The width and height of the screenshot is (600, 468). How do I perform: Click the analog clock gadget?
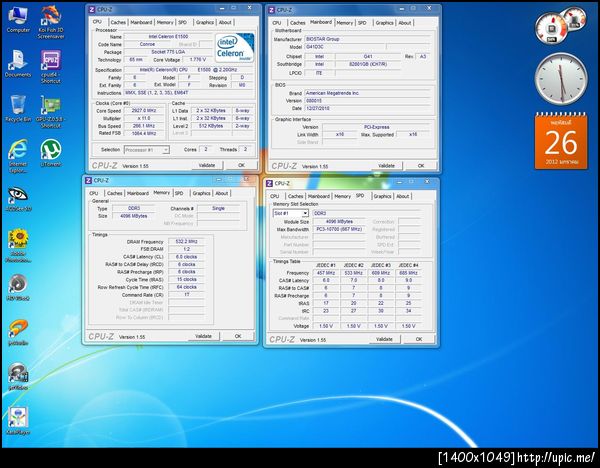(561, 79)
